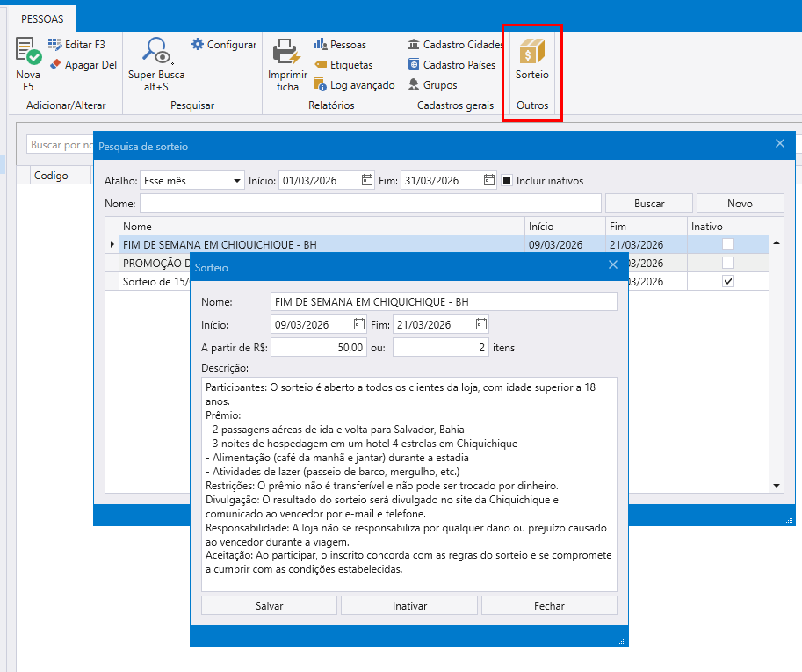802x672 pixels.
Task: Check Inativo box for FIM DE SEMANA row
Action: click(727, 244)
